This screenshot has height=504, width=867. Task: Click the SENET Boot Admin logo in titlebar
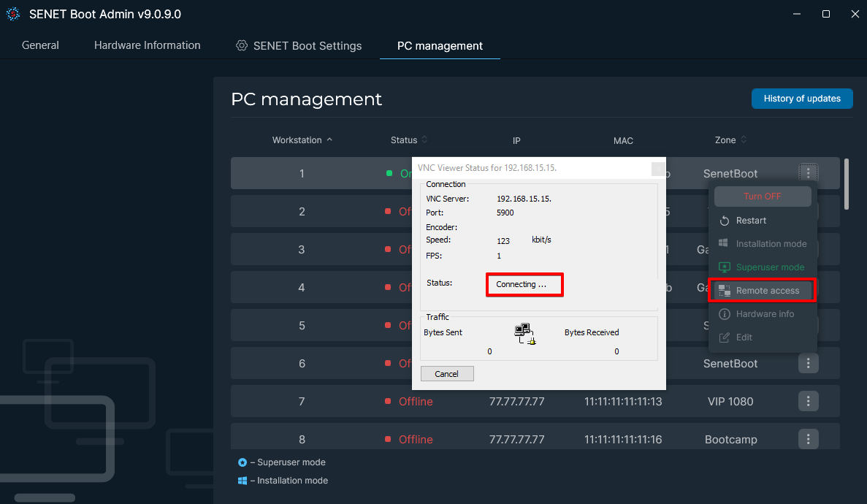point(12,13)
